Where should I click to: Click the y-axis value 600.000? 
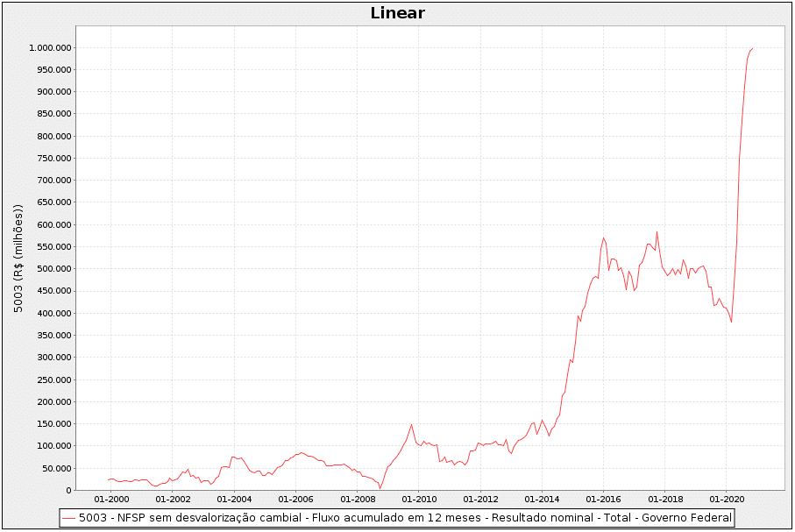pyautogui.click(x=53, y=224)
